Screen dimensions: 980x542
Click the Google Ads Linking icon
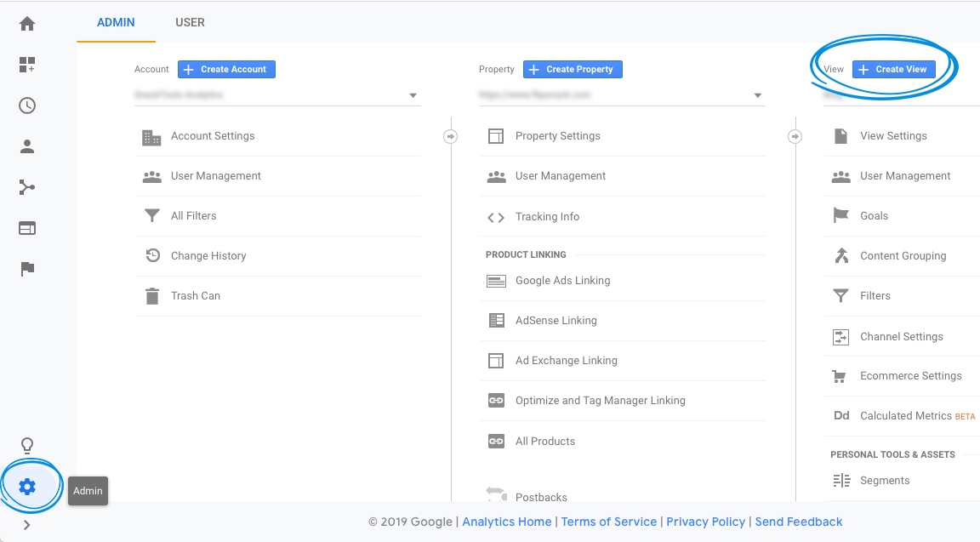tap(496, 281)
